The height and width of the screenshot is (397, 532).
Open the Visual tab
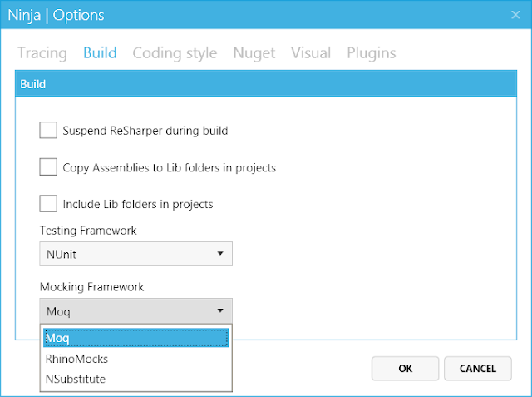click(311, 53)
